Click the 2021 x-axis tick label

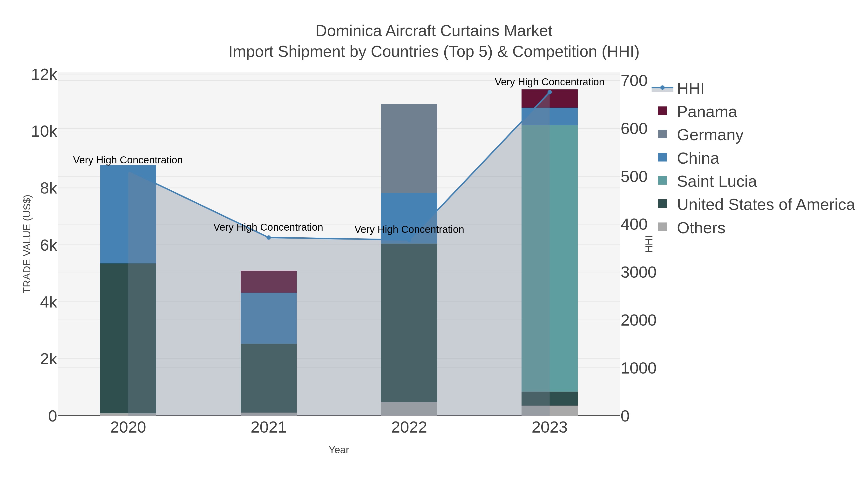pos(269,428)
